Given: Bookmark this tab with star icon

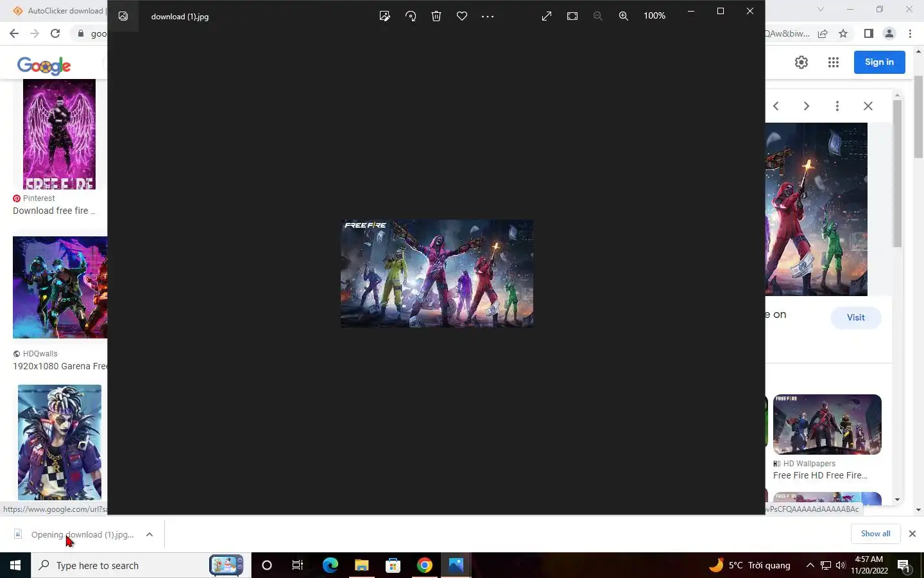Looking at the screenshot, I should pyautogui.click(x=843, y=33).
